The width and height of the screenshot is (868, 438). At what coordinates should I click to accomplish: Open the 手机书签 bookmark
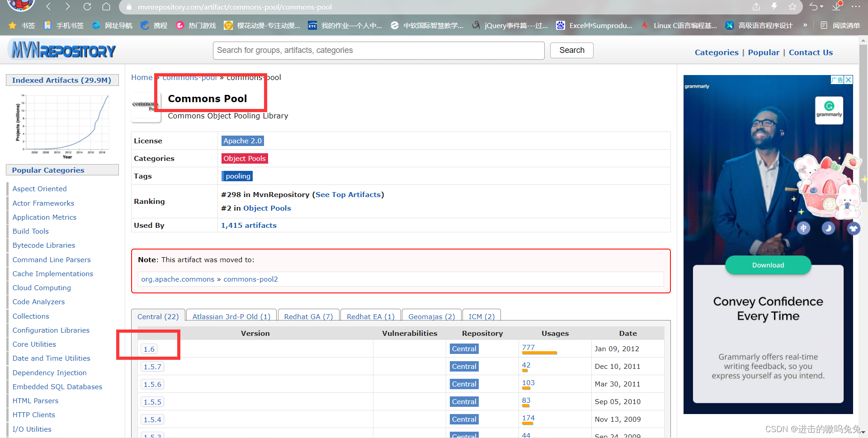pos(64,25)
